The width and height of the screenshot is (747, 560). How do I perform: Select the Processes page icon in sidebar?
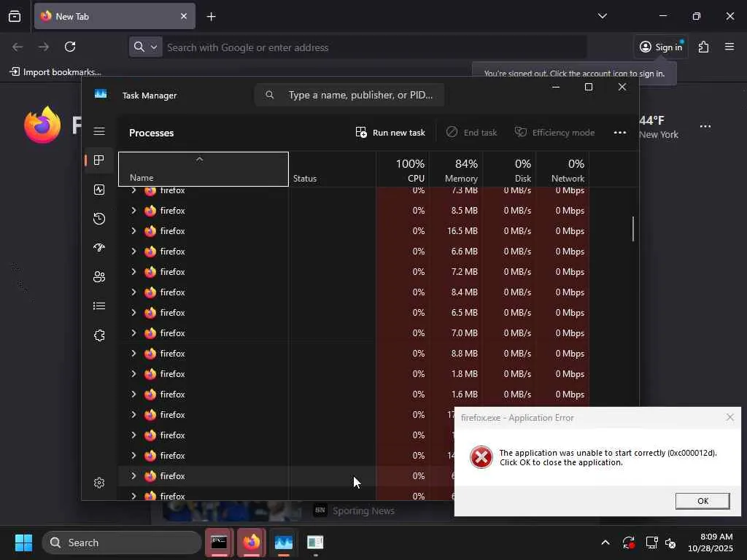(99, 160)
